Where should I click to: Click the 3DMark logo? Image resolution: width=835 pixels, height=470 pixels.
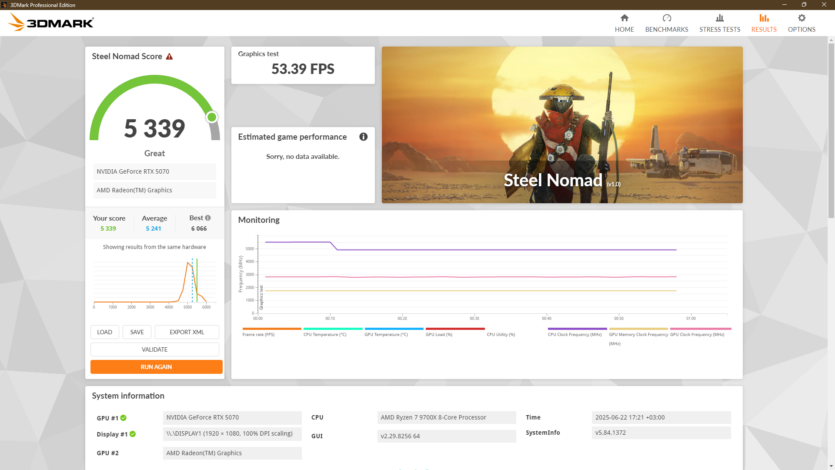point(51,23)
